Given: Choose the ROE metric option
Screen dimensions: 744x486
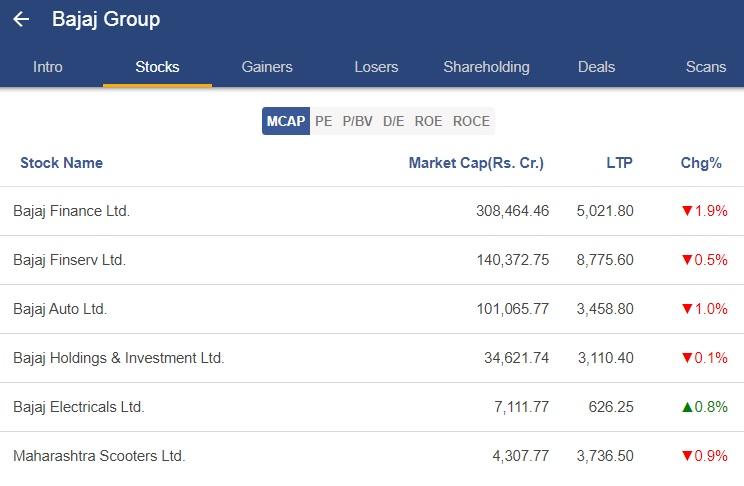Looking at the screenshot, I should [428, 121].
